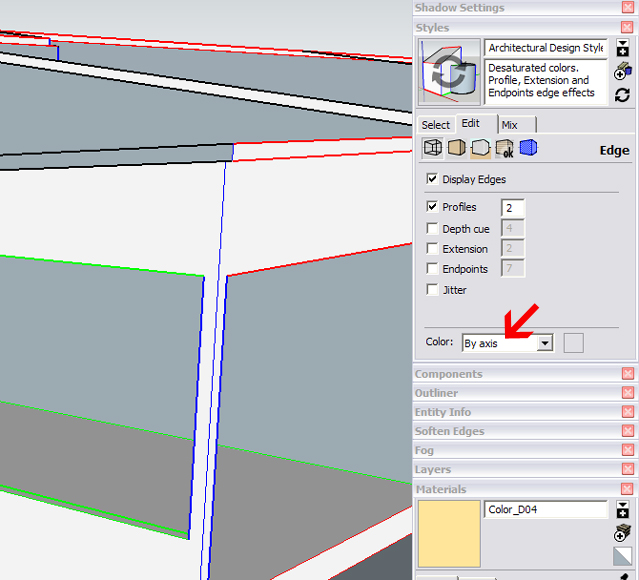Switch to the Select tab
The height and width of the screenshot is (580, 639).
click(435, 125)
